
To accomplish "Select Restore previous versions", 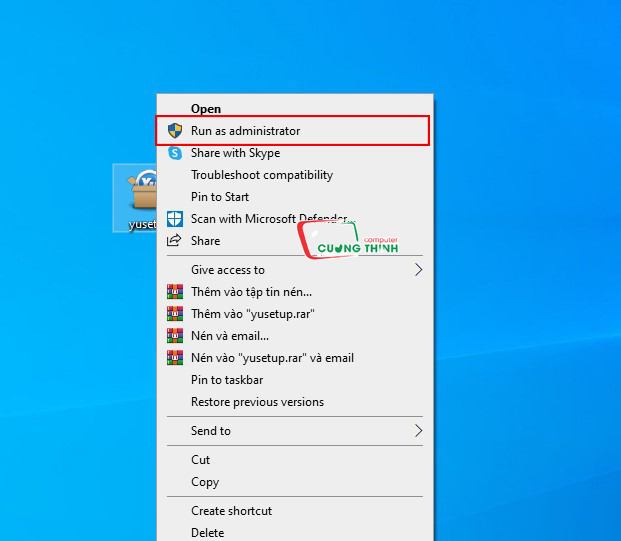I will point(295,402).
